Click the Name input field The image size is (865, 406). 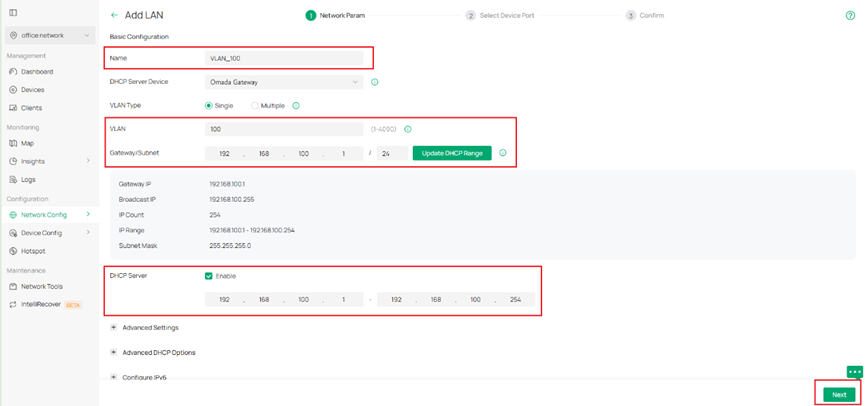(284, 58)
